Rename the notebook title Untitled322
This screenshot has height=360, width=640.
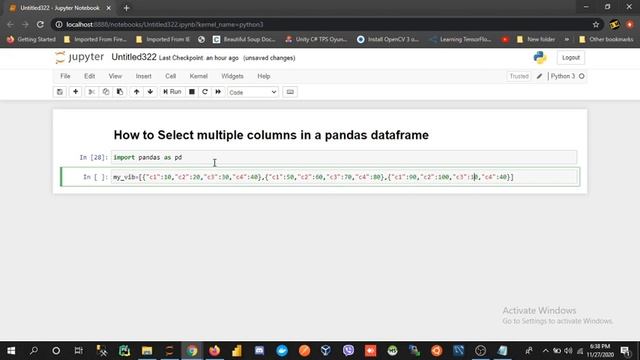point(134,57)
